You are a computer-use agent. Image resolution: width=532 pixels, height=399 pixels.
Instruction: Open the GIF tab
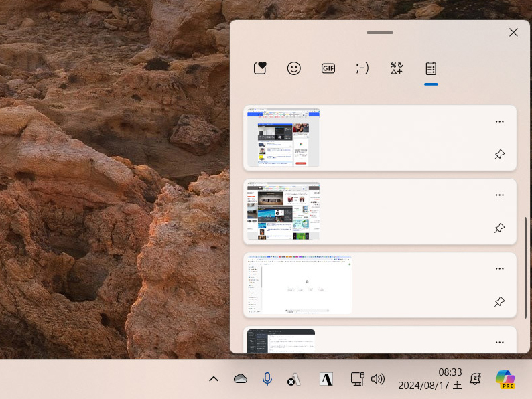[328, 68]
